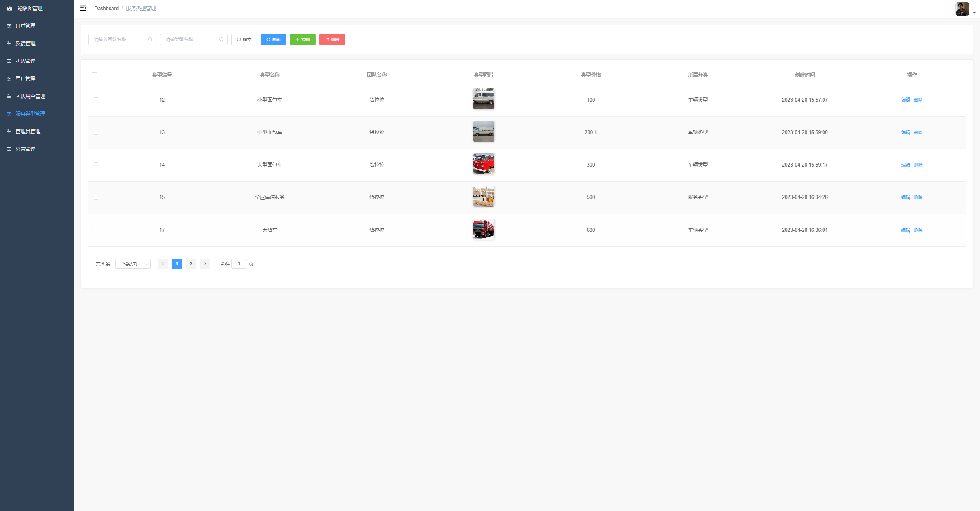The width and height of the screenshot is (980, 511).
Task: Click the icon beside 公告管理
Action: pos(9,149)
